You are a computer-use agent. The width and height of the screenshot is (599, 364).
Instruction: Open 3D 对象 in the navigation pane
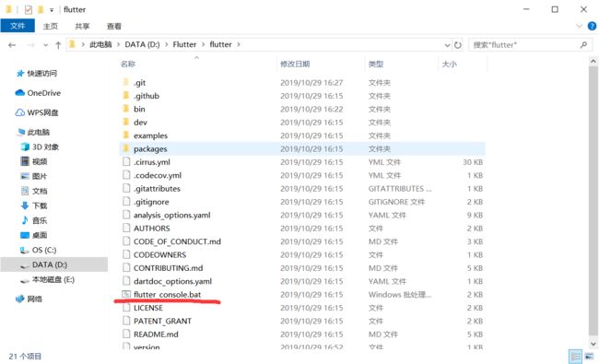click(x=45, y=147)
